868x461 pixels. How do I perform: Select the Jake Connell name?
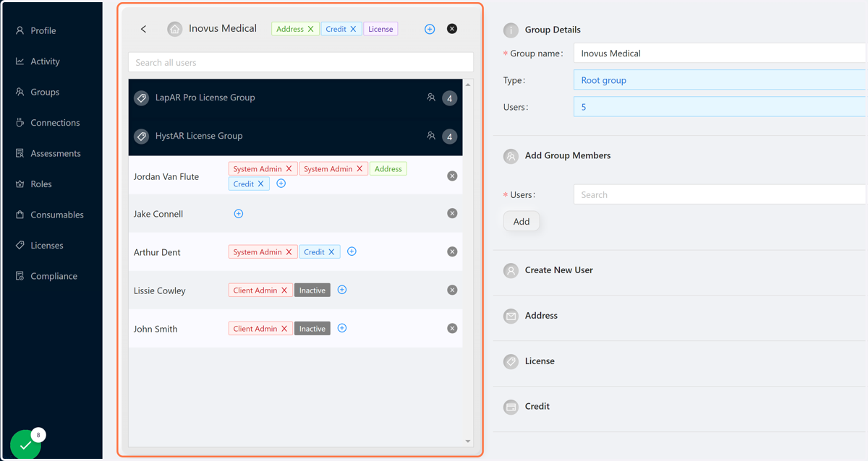158,214
